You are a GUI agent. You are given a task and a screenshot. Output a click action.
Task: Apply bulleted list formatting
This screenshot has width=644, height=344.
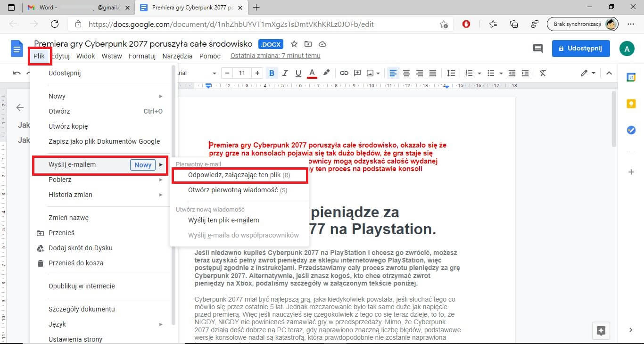[x=490, y=73]
